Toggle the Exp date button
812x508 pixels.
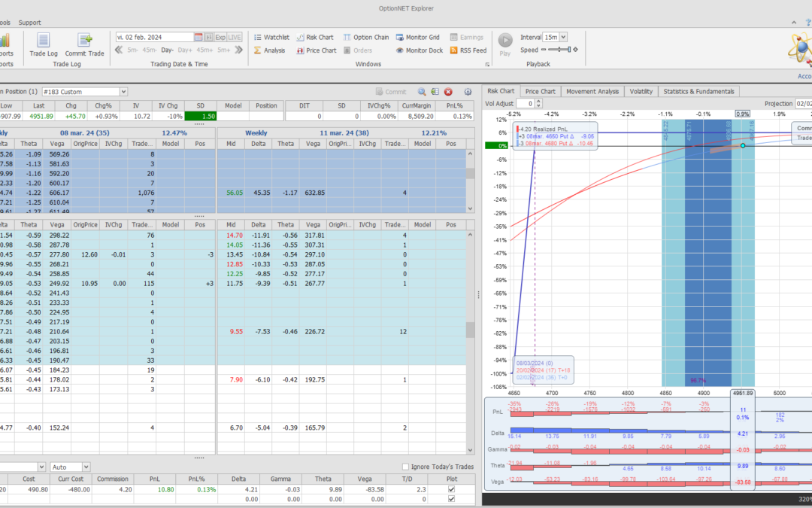(220, 38)
